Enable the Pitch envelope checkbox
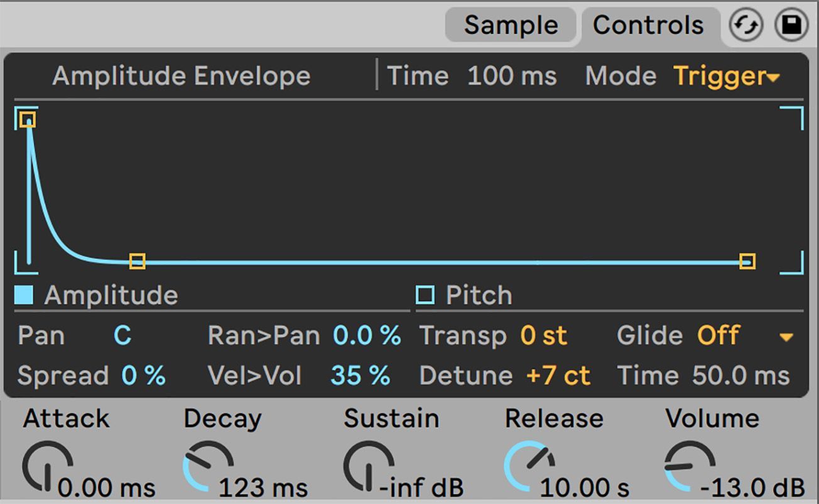 coord(425,295)
